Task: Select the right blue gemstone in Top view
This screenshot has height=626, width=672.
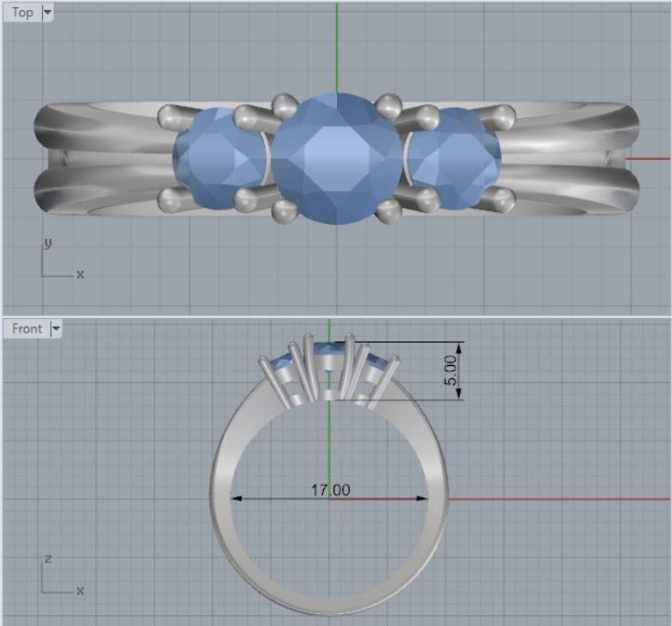Action: click(454, 158)
